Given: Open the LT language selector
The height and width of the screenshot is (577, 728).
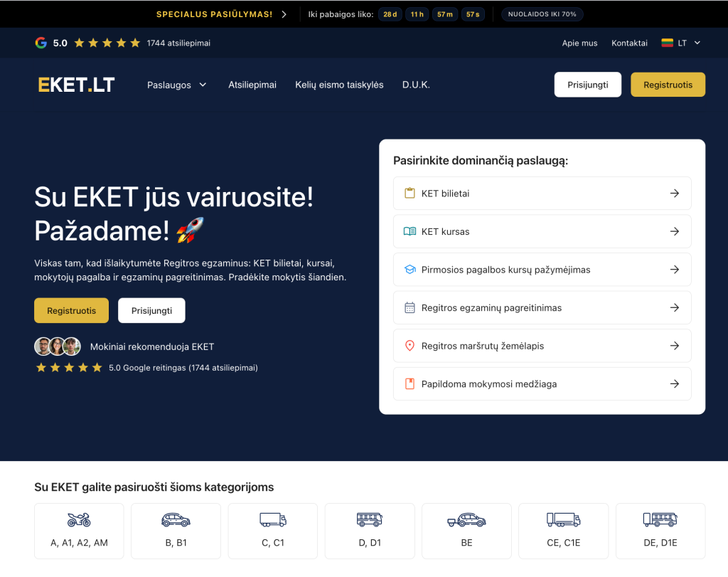Looking at the screenshot, I should pyautogui.click(x=681, y=43).
